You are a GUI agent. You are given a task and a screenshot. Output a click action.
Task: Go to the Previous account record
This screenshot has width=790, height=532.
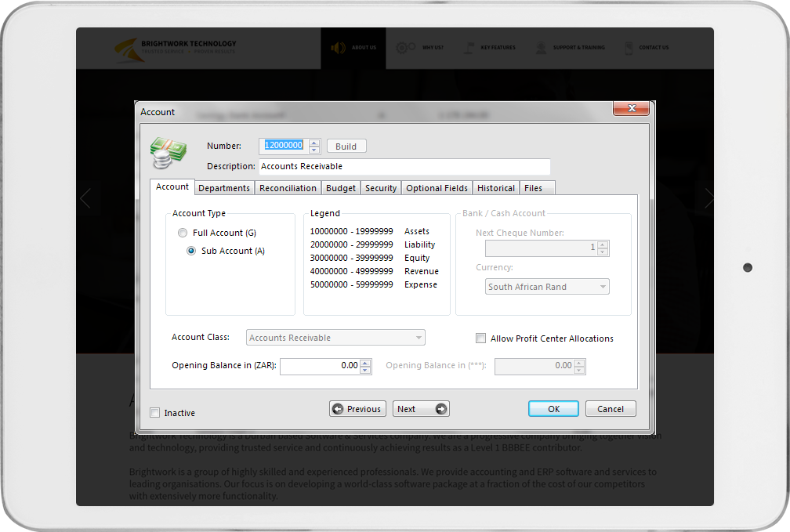point(357,409)
